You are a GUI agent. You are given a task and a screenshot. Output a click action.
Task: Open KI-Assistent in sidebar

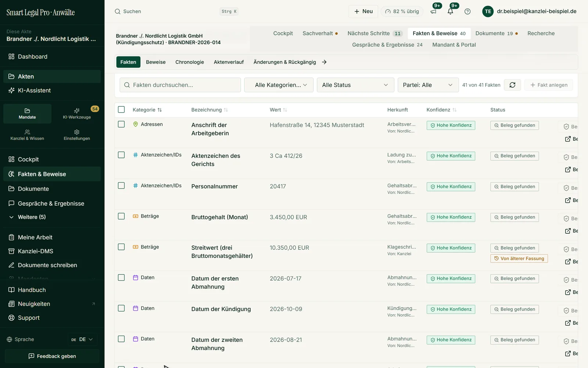pyautogui.click(x=52, y=91)
